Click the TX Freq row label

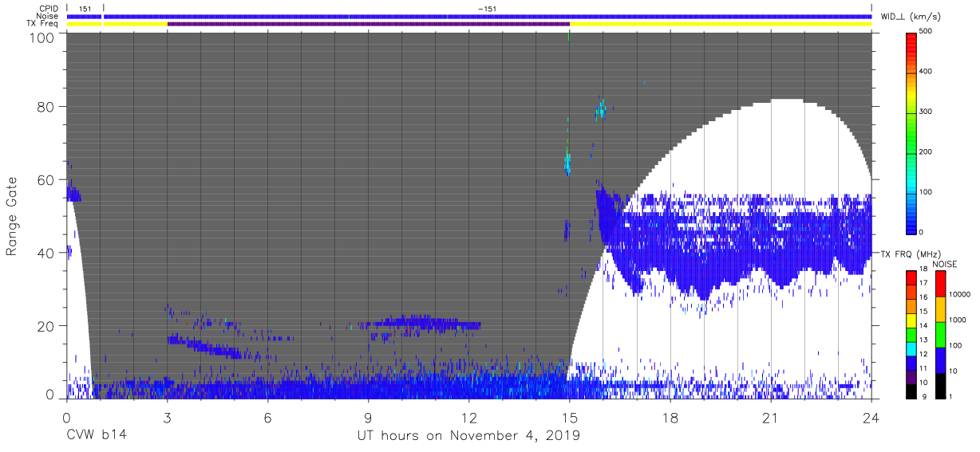click(41, 24)
